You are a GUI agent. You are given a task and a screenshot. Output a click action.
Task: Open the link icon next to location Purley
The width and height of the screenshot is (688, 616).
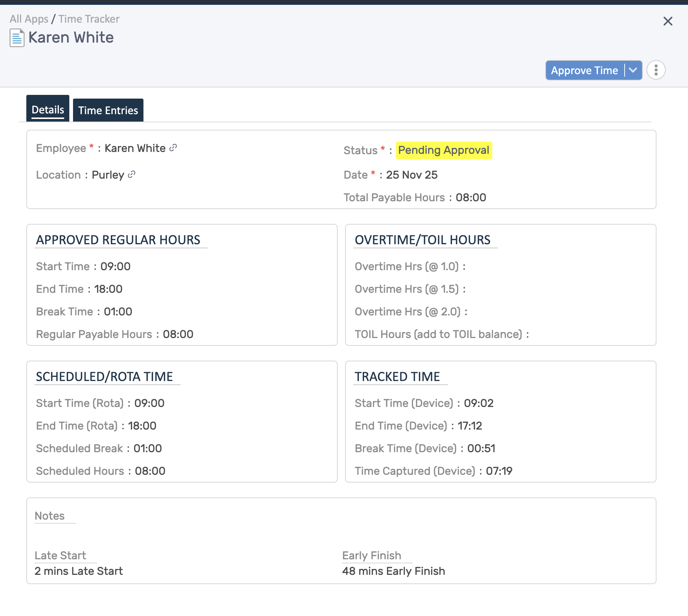tap(132, 175)
